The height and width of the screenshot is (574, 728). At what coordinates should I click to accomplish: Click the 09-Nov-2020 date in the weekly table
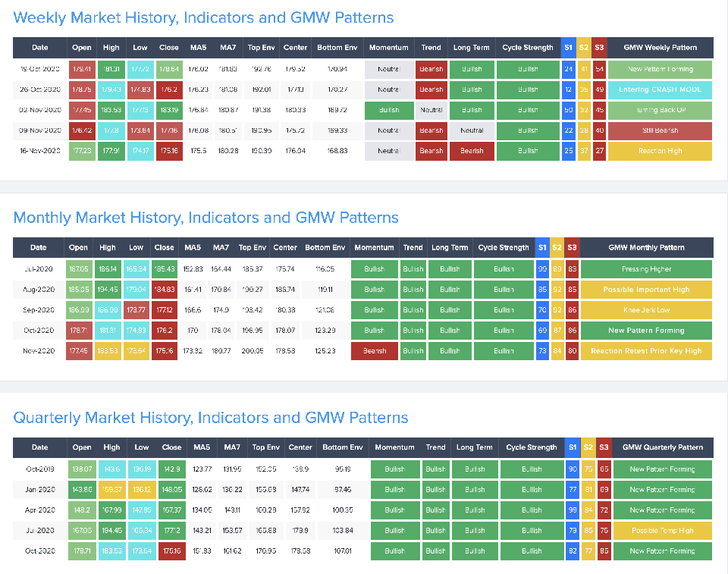[40, 130]
